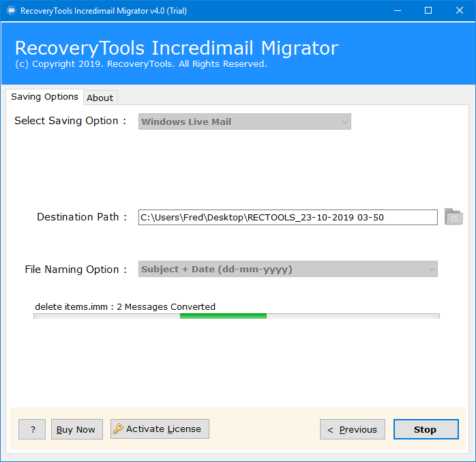Click the Activate License button
The width and height of the screenshot is (476, 462).
[160, 429]
